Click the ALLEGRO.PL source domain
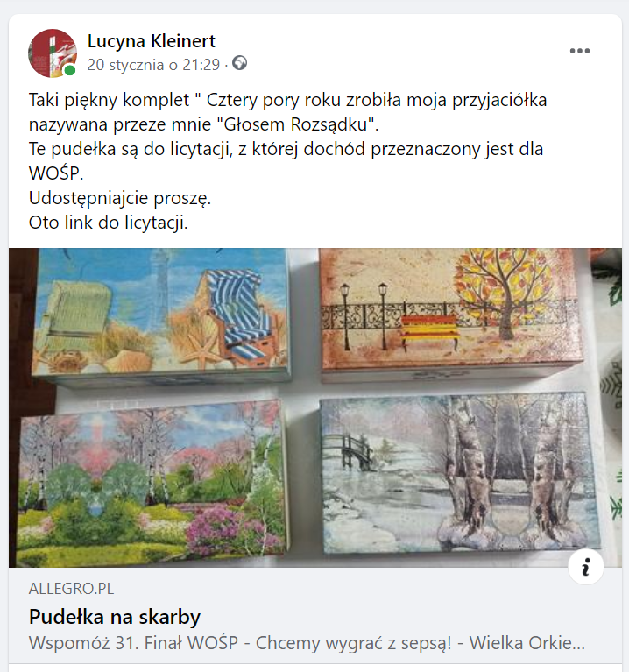The width and height of the screenshot is (629, 672). click(x=71, y=589)
